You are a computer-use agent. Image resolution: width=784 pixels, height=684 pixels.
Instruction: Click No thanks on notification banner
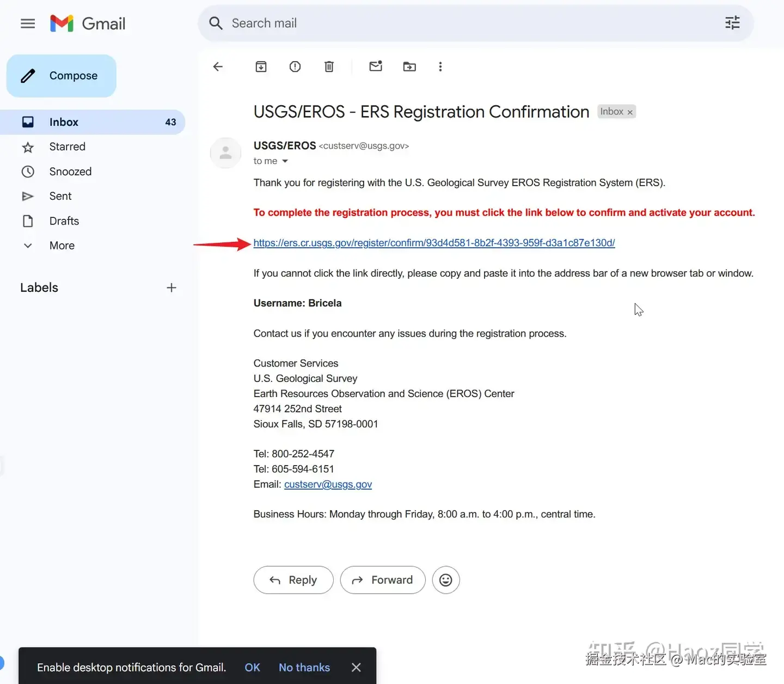point(304,668)
